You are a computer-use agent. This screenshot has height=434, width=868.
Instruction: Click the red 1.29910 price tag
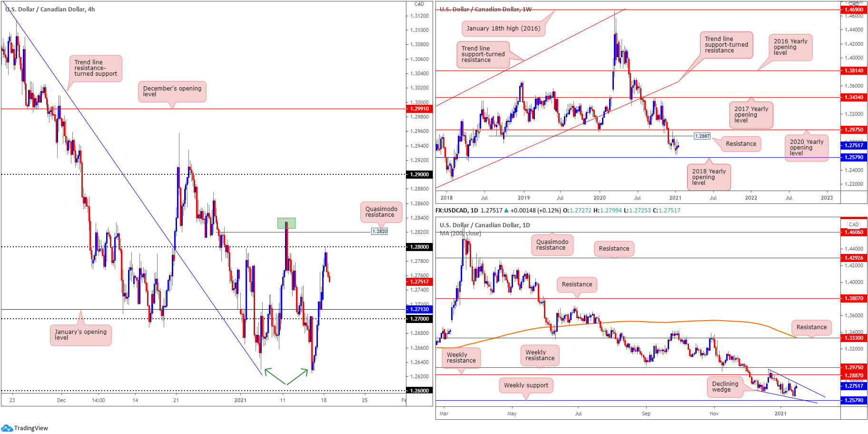tap(419, 109)
